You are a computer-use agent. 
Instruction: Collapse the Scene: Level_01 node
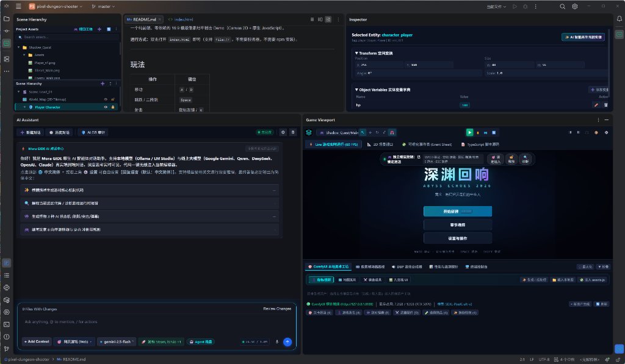click(19, 91)
